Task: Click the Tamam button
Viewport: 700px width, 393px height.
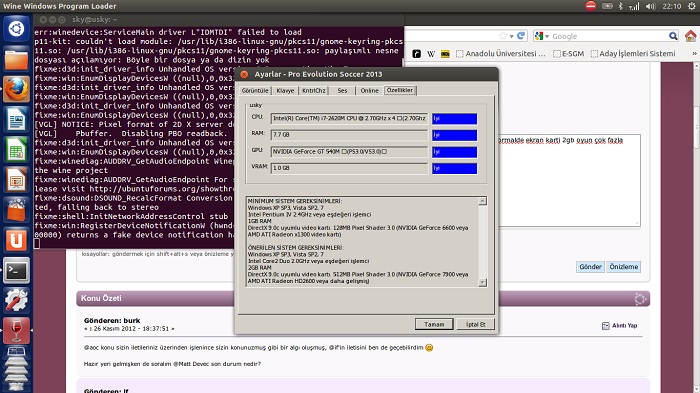Action: (x=434, y=324)
